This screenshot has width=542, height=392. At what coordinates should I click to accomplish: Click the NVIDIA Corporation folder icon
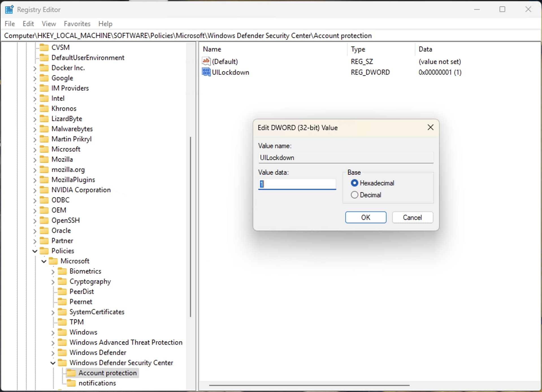(x=44, y=190)
